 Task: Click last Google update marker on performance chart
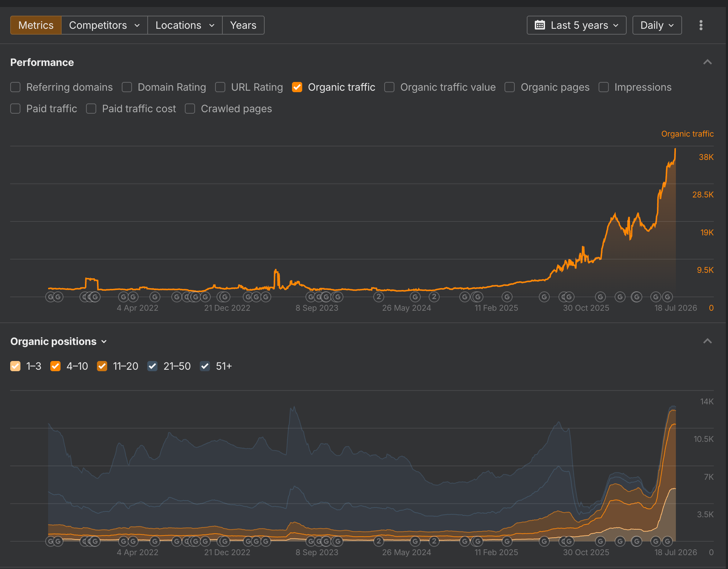click(x=667, y=297)
